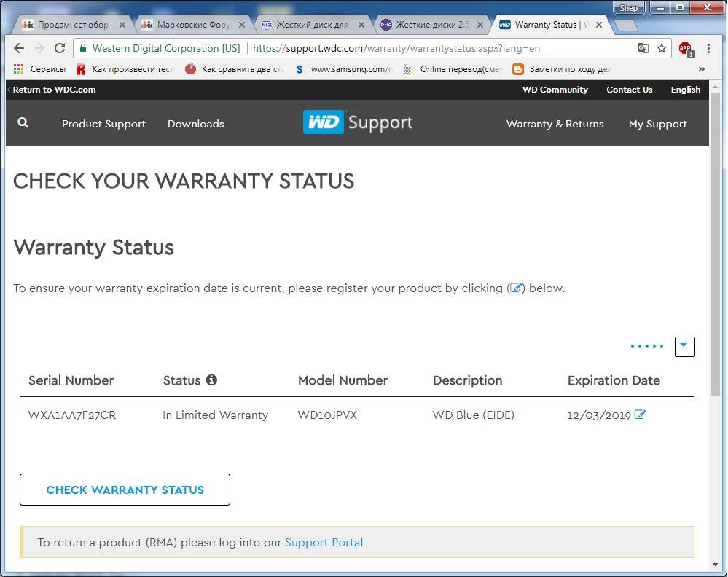The width and height of the screenshot is (728, 577).
Task: Open the English language selector
Action: click(x=685, y=90)
